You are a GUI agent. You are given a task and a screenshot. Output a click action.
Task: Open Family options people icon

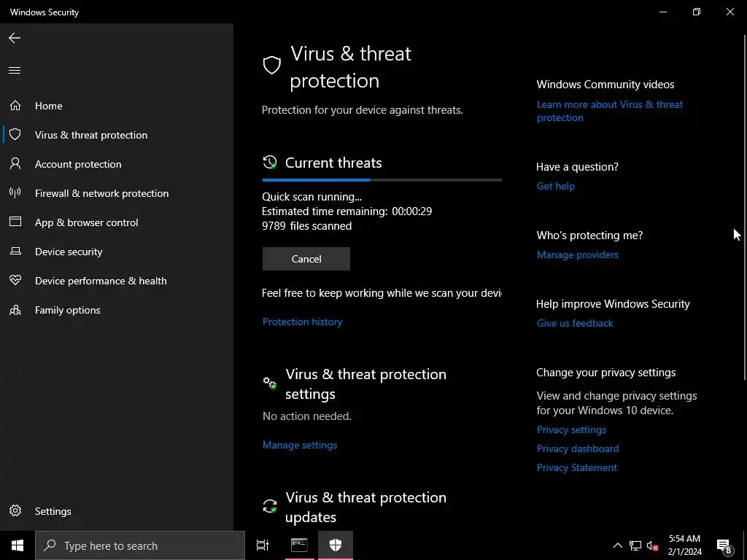click(x=15, y=310)
